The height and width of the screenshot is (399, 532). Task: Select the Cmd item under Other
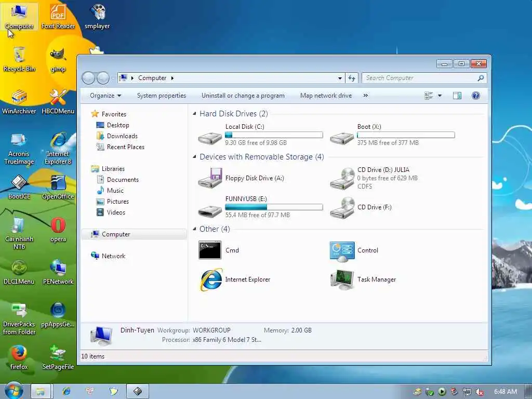click(x=219, y=250)
